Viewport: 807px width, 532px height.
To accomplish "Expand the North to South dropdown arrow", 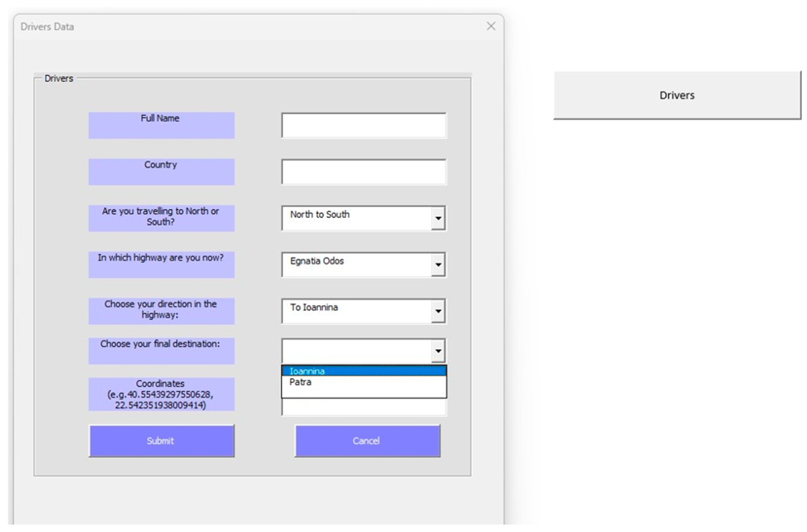I will 438,218.
